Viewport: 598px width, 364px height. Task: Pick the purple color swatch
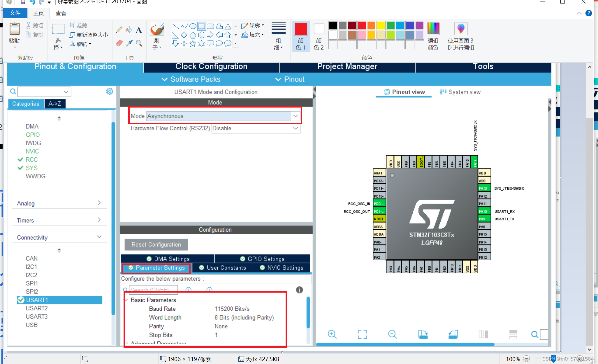pyautogui.click(x=419, y=26)
